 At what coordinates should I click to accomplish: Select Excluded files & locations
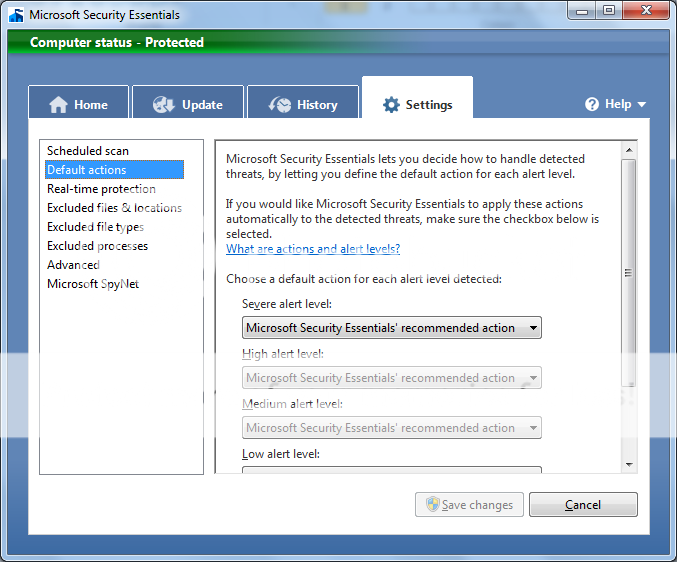pos(114,208)
